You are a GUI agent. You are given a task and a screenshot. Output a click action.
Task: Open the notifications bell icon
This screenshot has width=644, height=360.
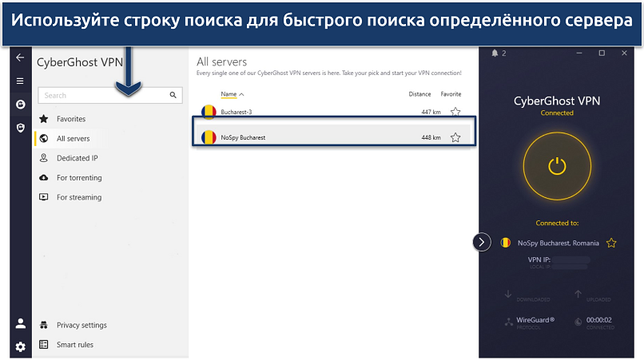(x=495, y=53)
